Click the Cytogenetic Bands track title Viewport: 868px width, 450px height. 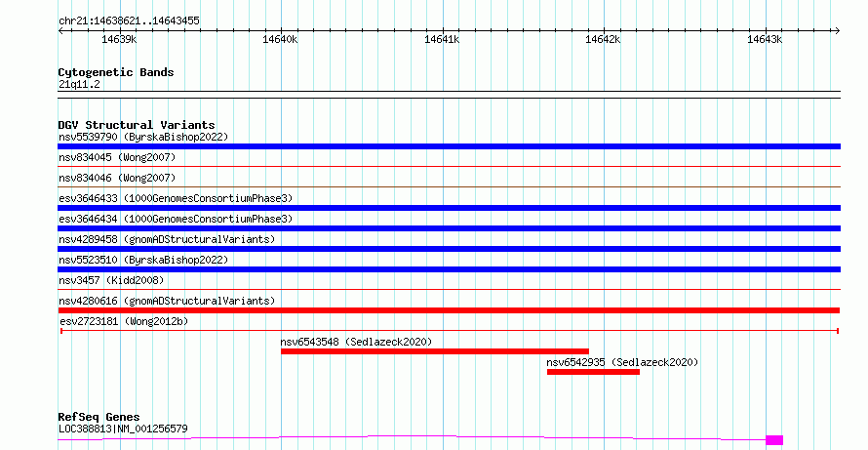pyautogui.click(x=116, y=72)
